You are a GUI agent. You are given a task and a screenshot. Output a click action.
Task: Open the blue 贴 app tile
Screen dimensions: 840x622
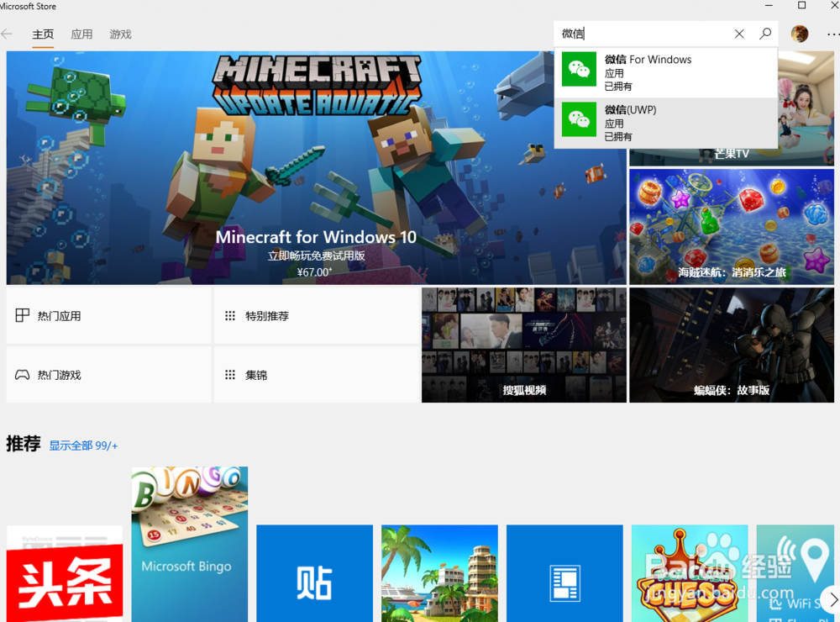point(314,573)
